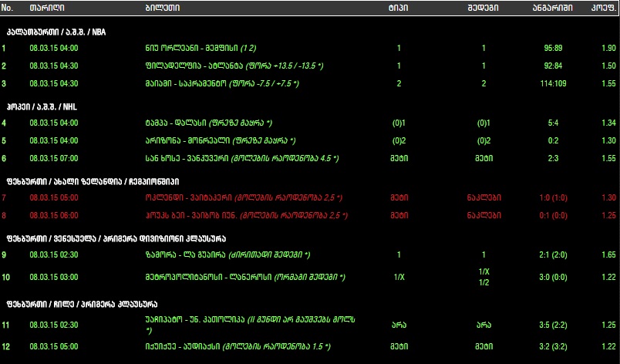Click the 'თარიღი' column header
The width and height of the screenshot is (620, 364).
click(x=47, y=8)
